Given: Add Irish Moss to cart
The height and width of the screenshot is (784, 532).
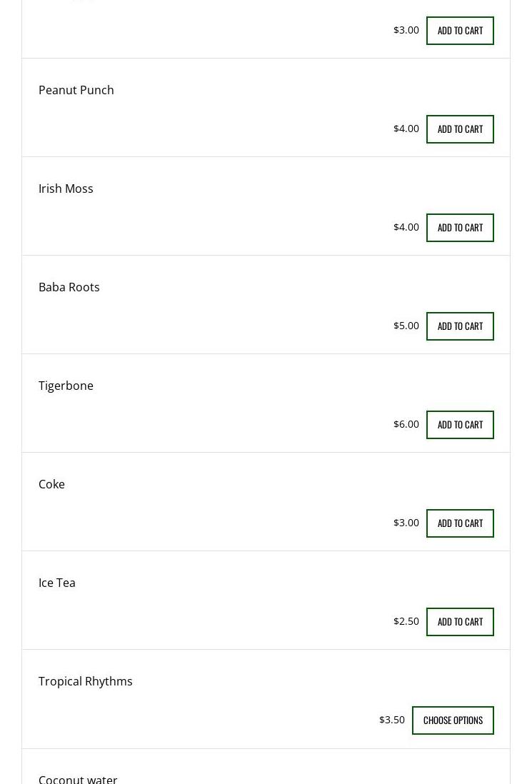Looking at the screenshot, I should 460,228.
